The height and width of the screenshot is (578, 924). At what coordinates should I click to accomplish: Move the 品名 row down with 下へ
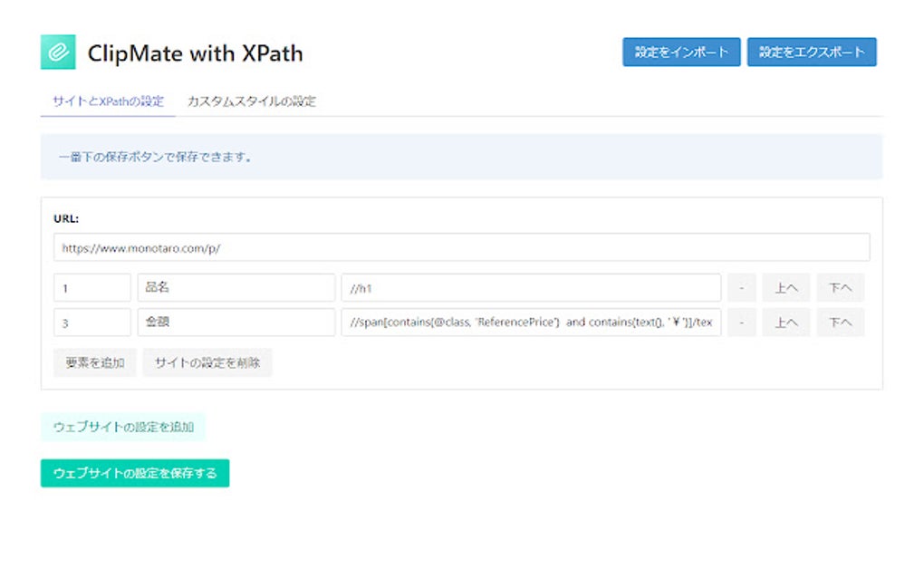[840, 287]
